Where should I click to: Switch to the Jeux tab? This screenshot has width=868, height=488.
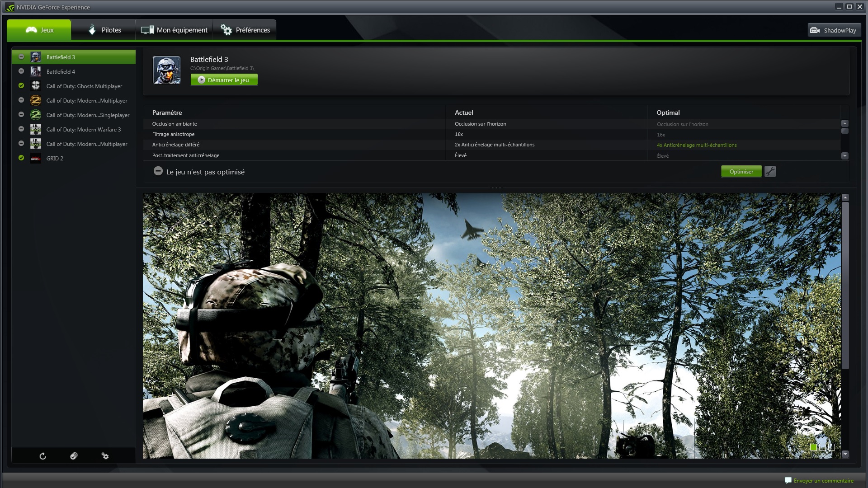[39, 30]
